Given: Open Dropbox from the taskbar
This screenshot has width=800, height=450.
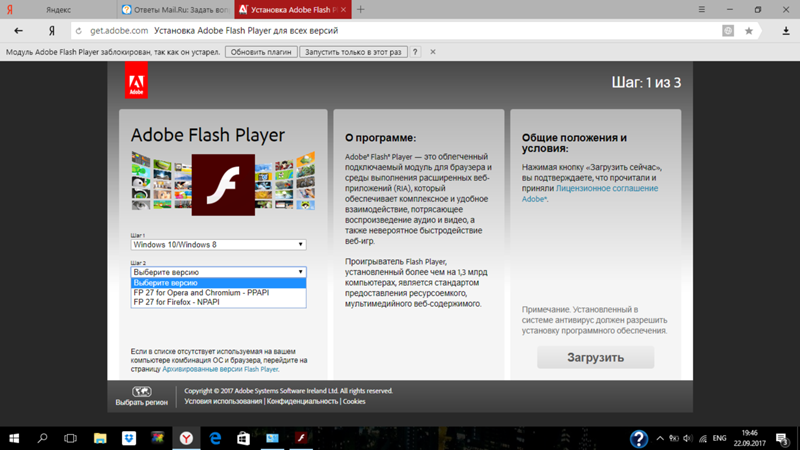Looking at the screenshot, I should click(129, 438).
